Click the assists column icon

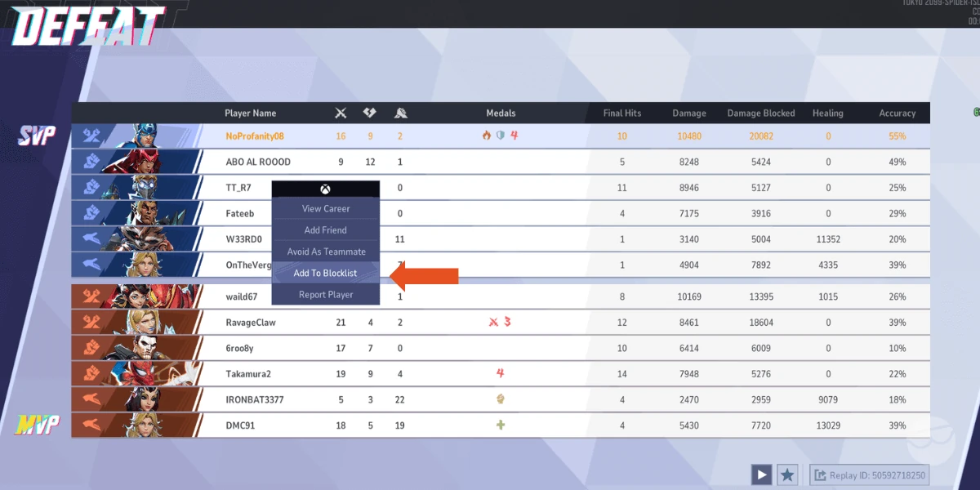400,113
